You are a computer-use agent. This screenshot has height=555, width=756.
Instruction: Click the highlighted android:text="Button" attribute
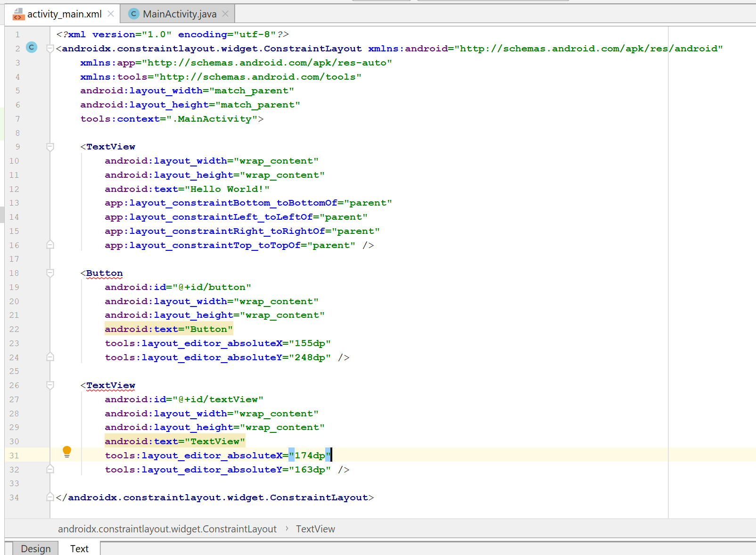[169, 329]
